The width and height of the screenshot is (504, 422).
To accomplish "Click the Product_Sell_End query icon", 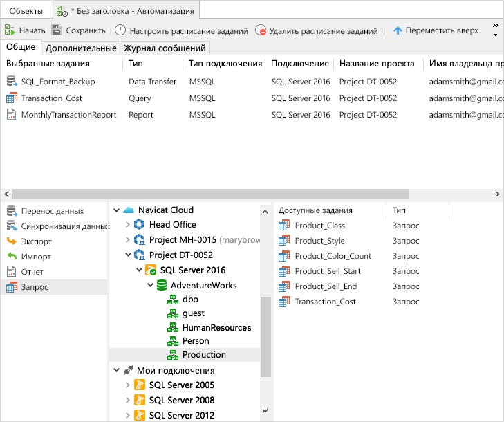I will [x=284, y=286].
